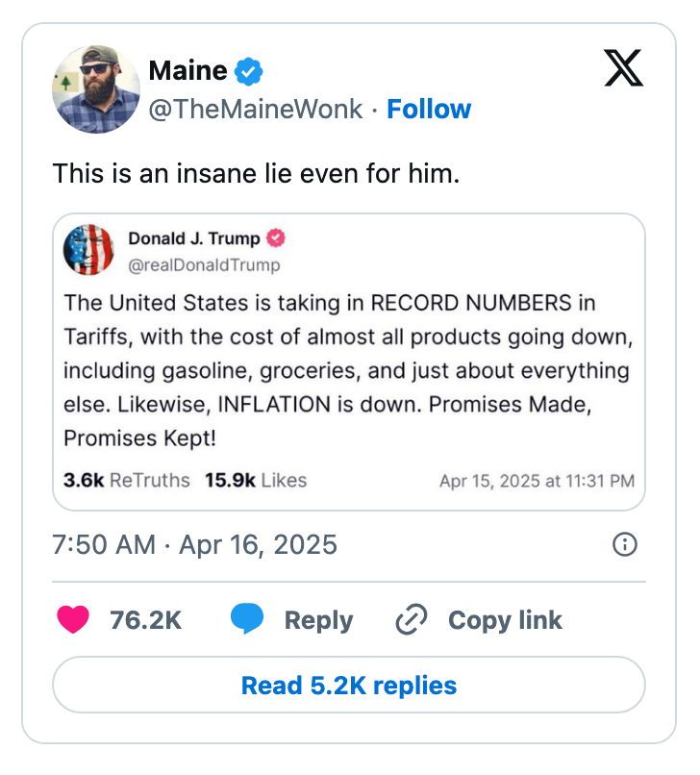Open the Read 5.2K replies button

(350, 686)
